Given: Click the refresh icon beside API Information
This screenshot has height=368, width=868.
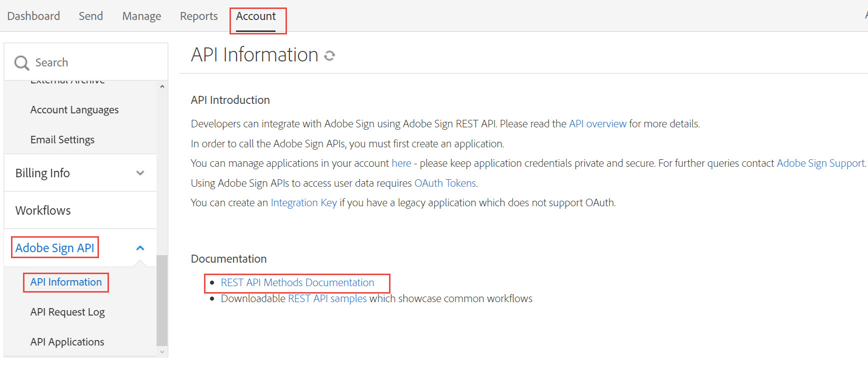Looking at the screenshot, I should pos(329,55).
